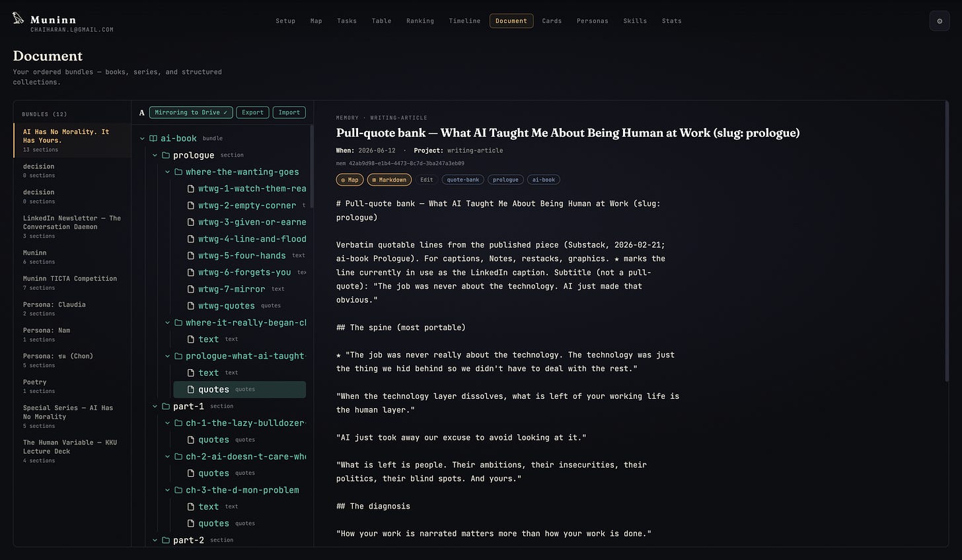Click the where-the-wanting-goes folder icon
This screenshot has height=560, width=962.
[x=178, y=172]
